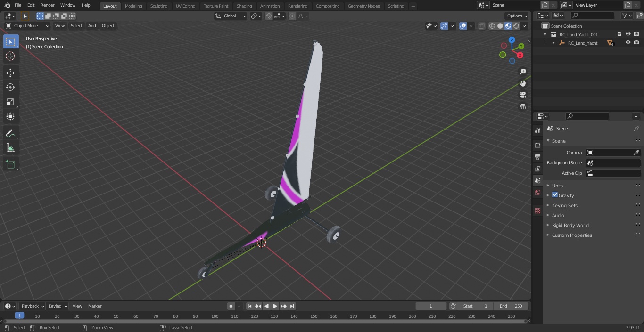
Task: Click the current frame number field
Action: 430,306
